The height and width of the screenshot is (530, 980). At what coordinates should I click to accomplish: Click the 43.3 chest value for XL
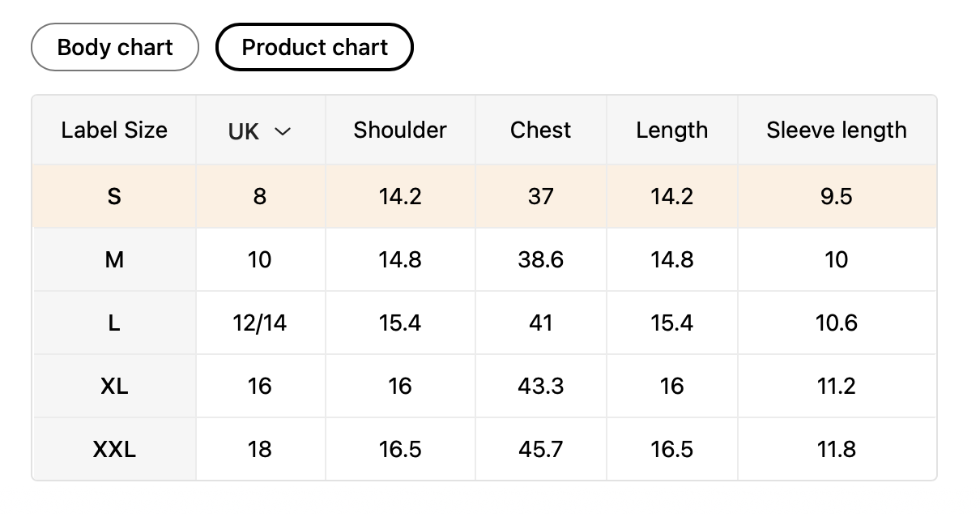(540, 386)
